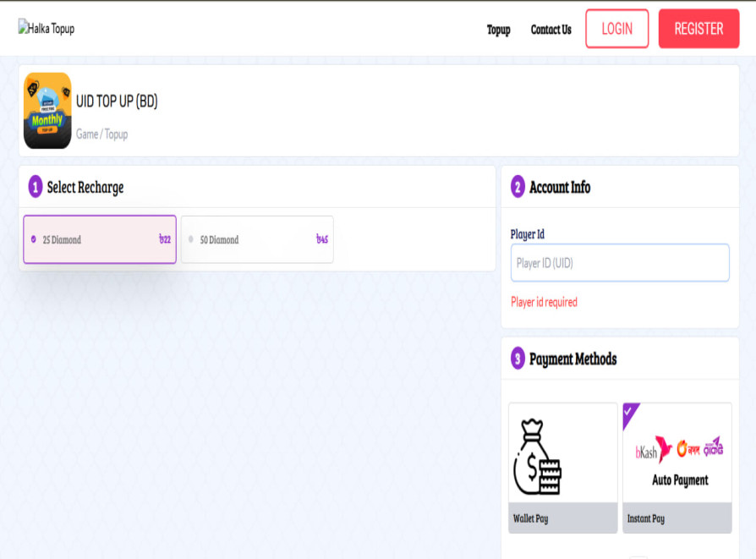This screenshot has width=756, height=559.
Task: Click the purple checkmark on Instant Pay
Action: [629, 411]
